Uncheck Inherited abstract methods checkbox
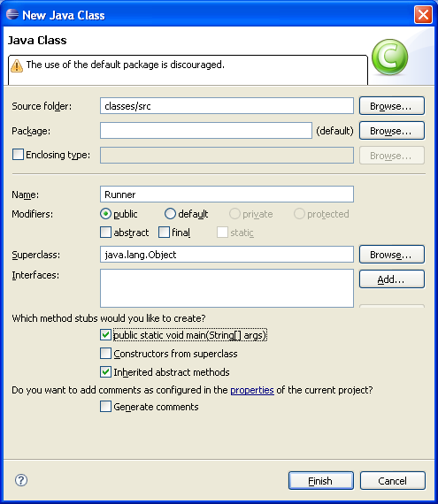Viewport: 438px width, 504px height. coord(105,372)
